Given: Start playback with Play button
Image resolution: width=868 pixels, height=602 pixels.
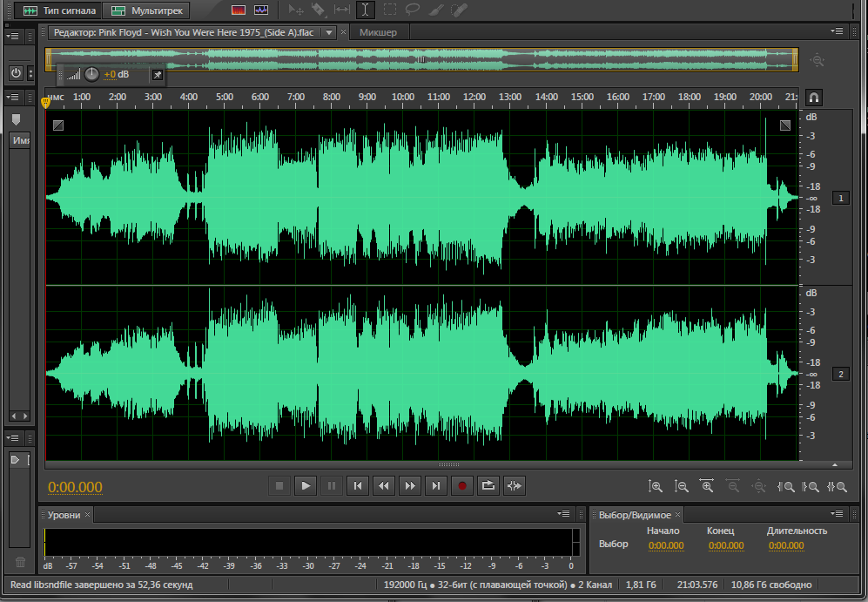Looking at the screenshot, I should coord(305,486).
